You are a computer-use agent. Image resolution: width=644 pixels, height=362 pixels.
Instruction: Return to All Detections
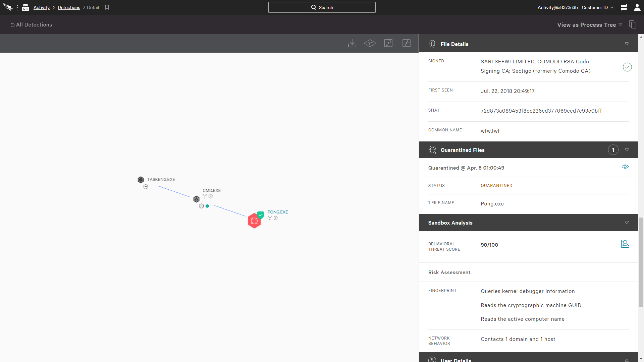pyautogui.click(x=31, y=24)
